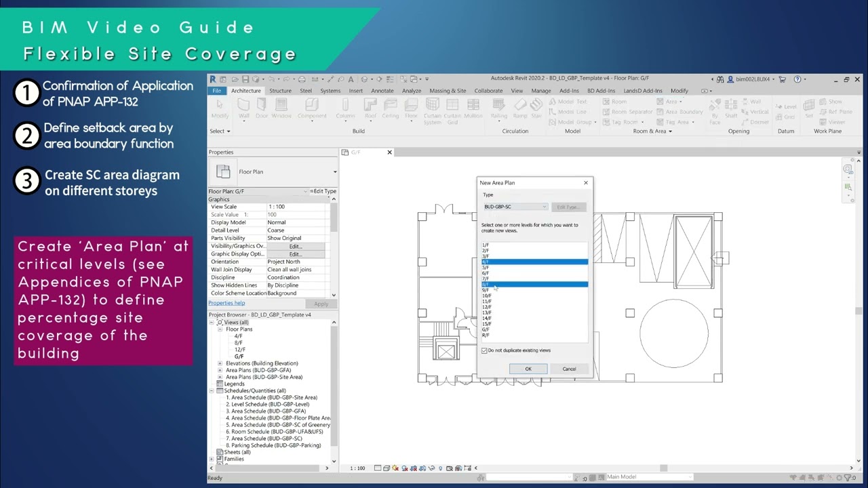
Task: Toggle Do not duplicate existing views checkbox
Action: coord(484,350)
